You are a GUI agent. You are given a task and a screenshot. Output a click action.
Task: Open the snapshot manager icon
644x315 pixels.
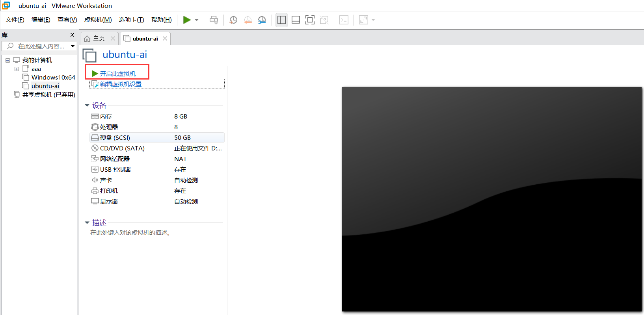coord(262,20)
